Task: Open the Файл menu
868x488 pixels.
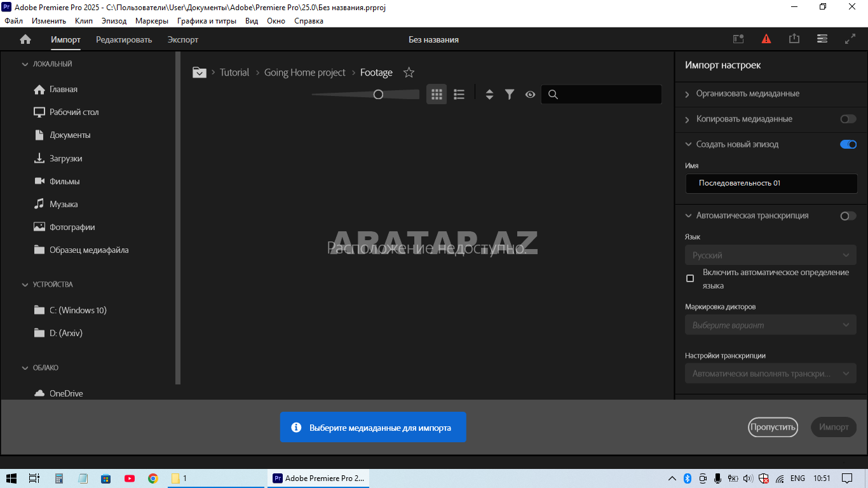Action: (x=13, y=21)
